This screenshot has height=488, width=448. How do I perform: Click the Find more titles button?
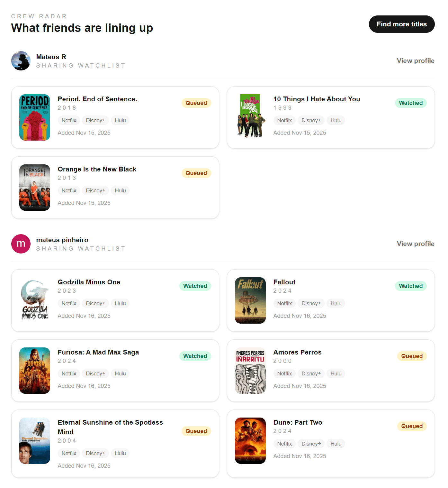[x=401, y=24]
